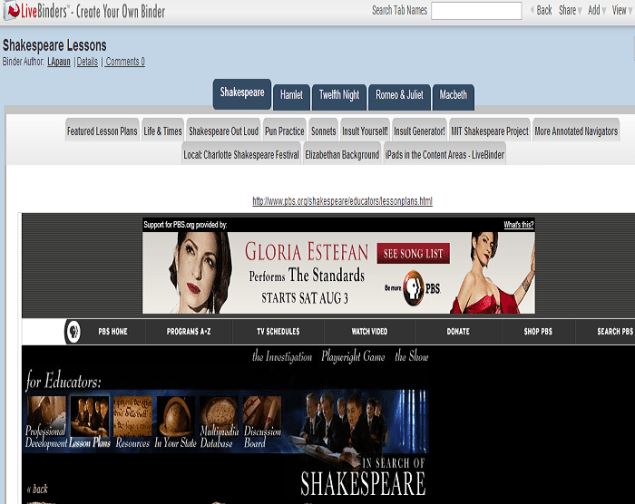Follow the pbs.org lesson plans URL link
Screen dimensions: 635x504
point(342,201)
